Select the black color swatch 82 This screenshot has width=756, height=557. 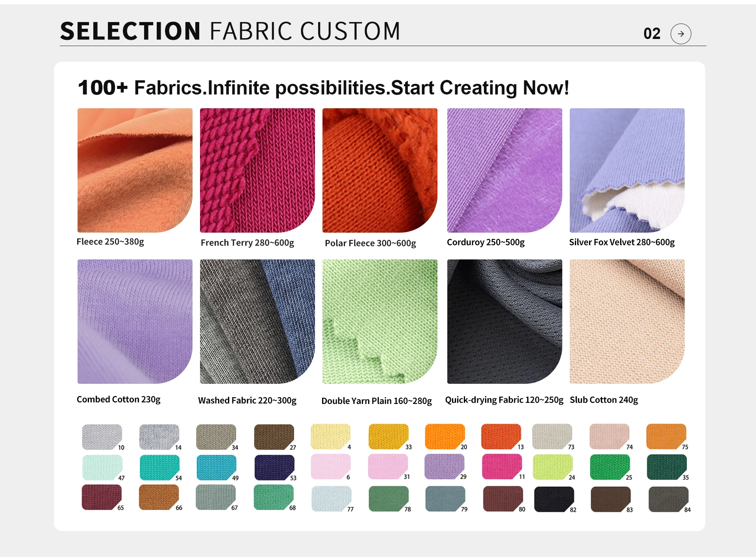tap(553, 499)
